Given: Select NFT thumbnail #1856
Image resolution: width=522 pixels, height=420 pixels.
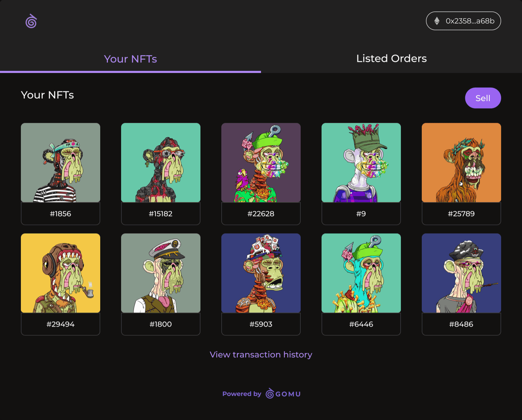Looking at the screenshot, I should [x=61, y=163].
